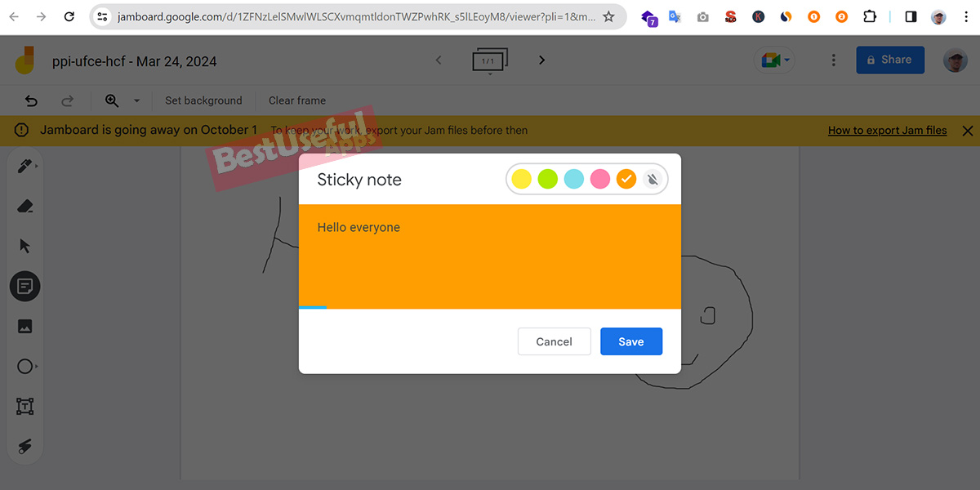Pick the Laser pointer tool

coord(24,446)
